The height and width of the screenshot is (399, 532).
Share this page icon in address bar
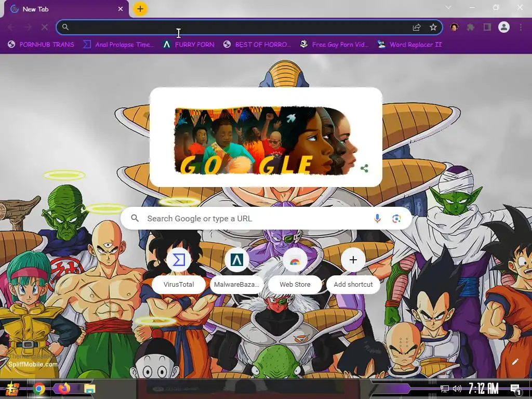tap(417, 27)
